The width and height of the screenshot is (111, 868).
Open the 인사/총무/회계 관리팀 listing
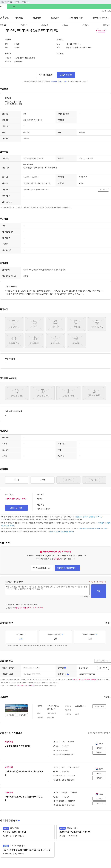coord(24,773)
